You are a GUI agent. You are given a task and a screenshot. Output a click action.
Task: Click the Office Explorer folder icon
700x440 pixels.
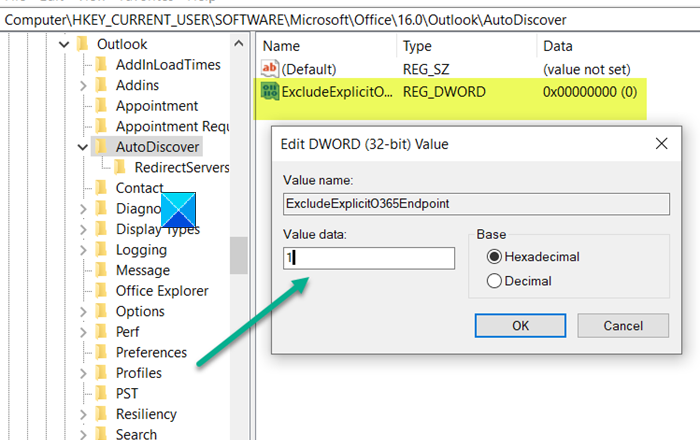[102, 290]
